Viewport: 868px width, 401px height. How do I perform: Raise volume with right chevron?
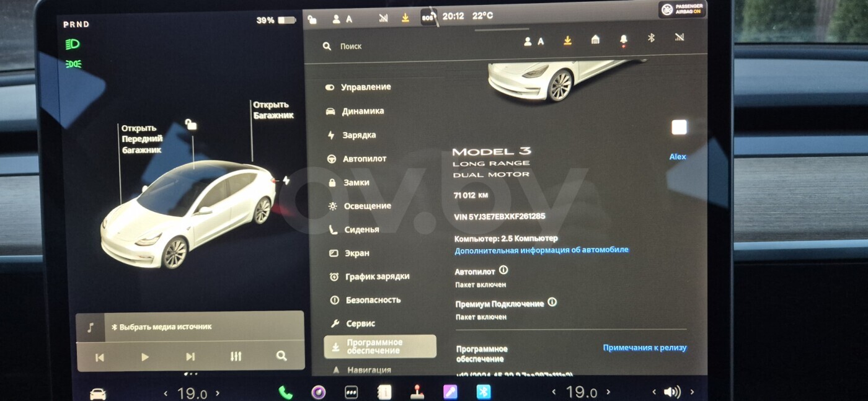pyautogui.click(x=692, y=392)
